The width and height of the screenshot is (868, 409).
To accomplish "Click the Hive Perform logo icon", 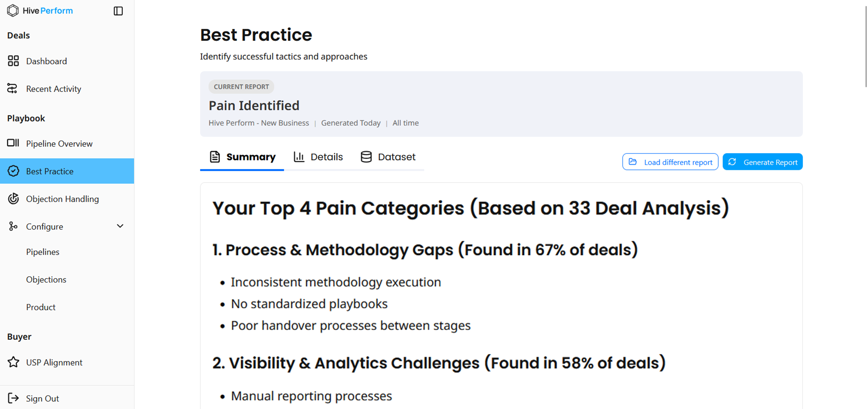I will click(13, 10).
